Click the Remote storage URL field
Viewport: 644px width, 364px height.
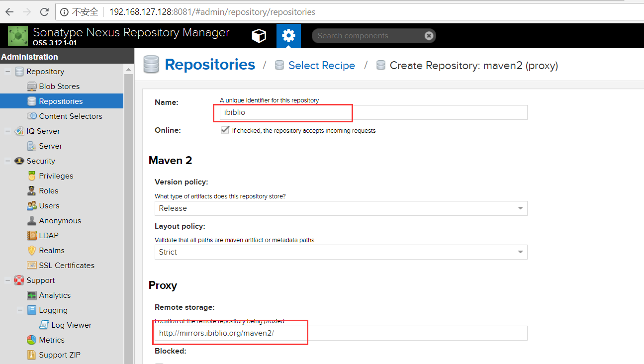click(x=341, y=333)
